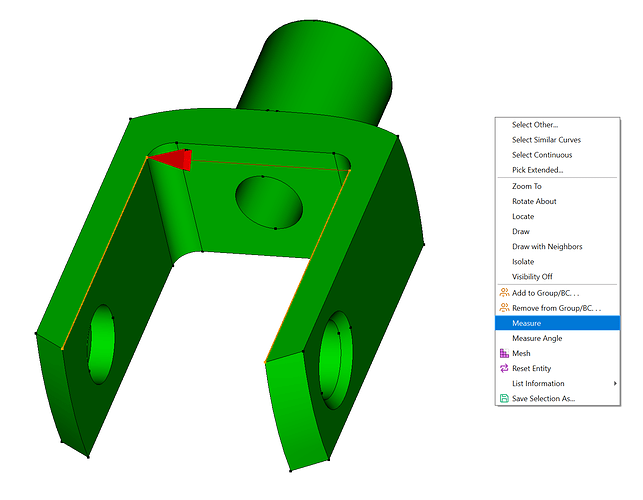The width and height of the screenshot is (643, 500).
Task: Choose Rotate About menu entry
Action: 557,201
